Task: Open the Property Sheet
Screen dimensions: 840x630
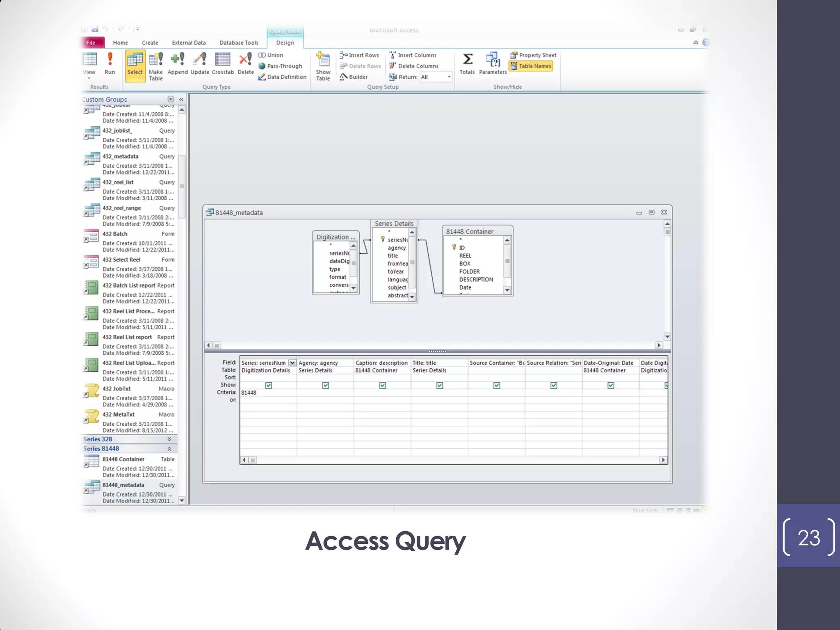Action: (x=533, y=55)
